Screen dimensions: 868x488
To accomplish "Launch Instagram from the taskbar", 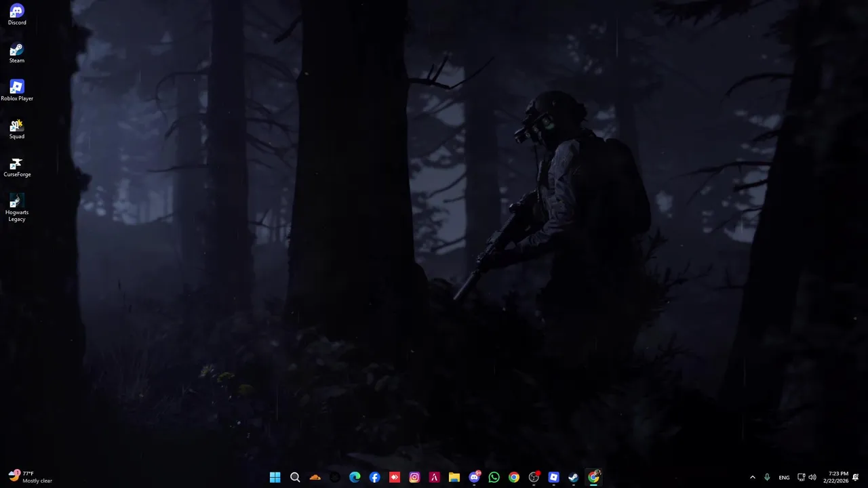I will pos(414,477).
